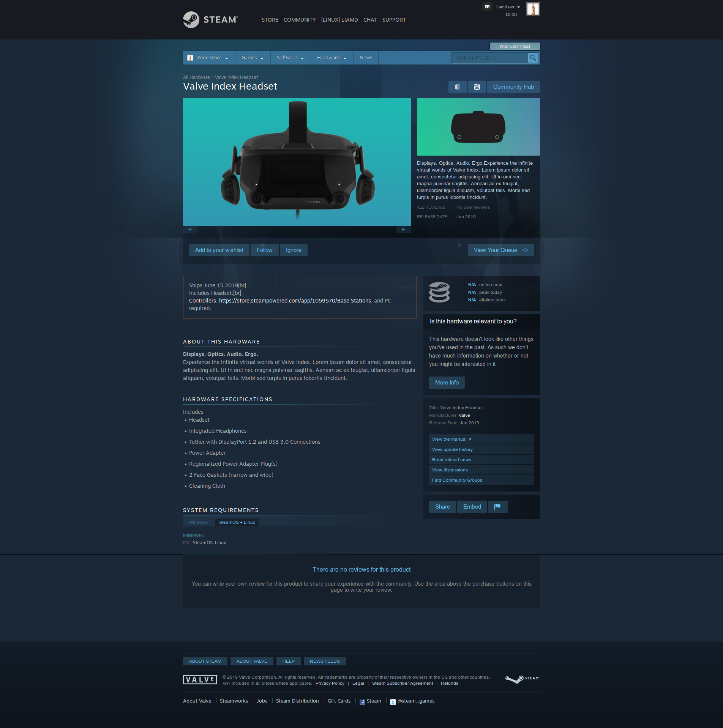Expand the Games dropdown
Image resolution: width=723 pixels, height=728 pixels.
click(253, 58)
